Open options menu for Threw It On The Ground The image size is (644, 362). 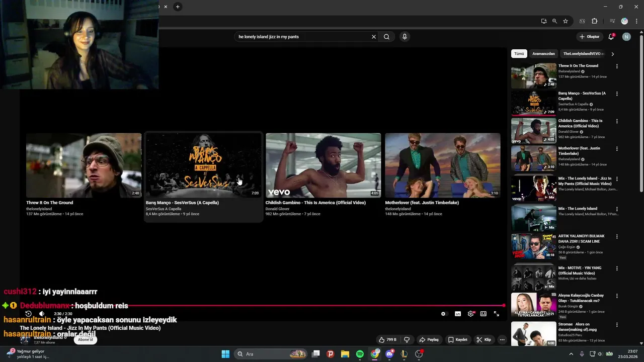[617, 66]
